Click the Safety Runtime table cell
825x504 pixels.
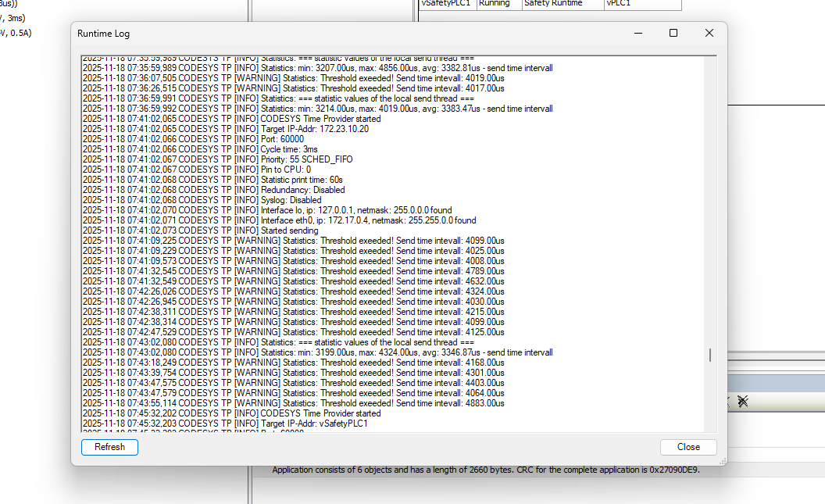click(x=553, y=4)
